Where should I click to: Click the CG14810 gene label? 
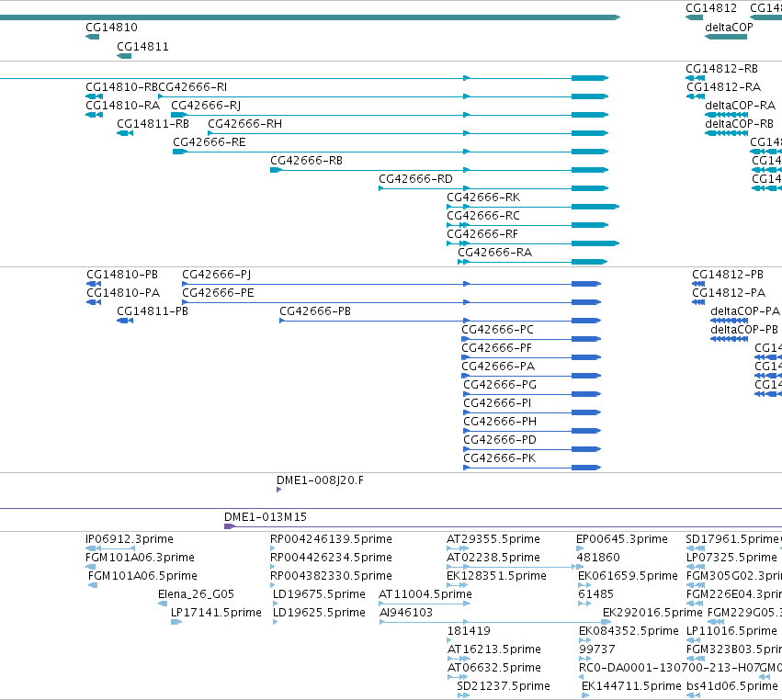click(x=111, y=28)
